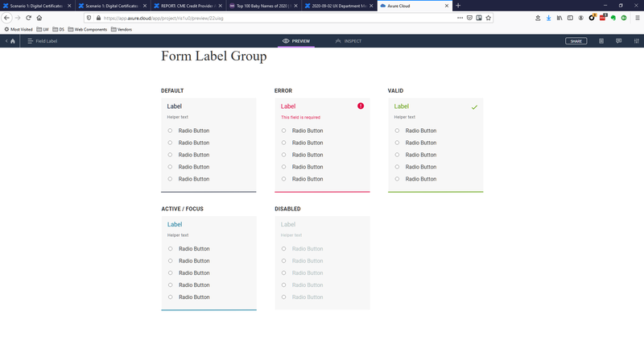Click the Evernote elephant extension icon
This screenshot has height=349, width=644.
(x=613, y=18)
